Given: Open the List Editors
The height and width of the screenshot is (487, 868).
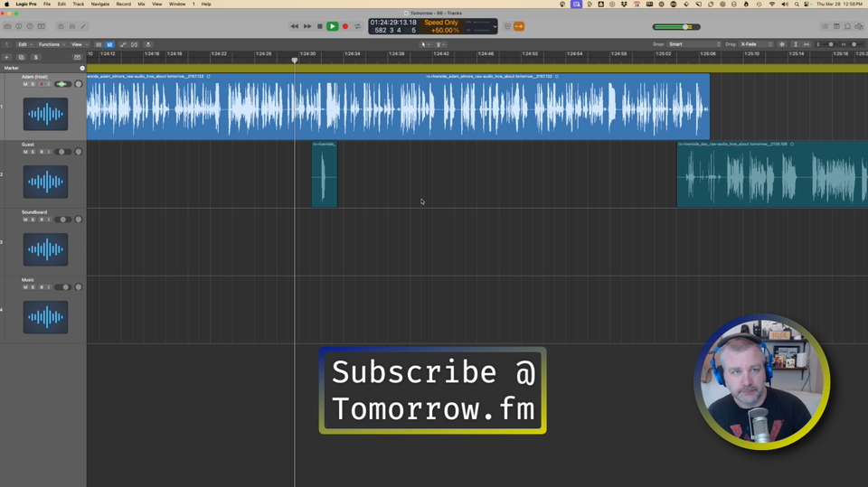Looking at the screenshot, I should click(x=825, y=26).
